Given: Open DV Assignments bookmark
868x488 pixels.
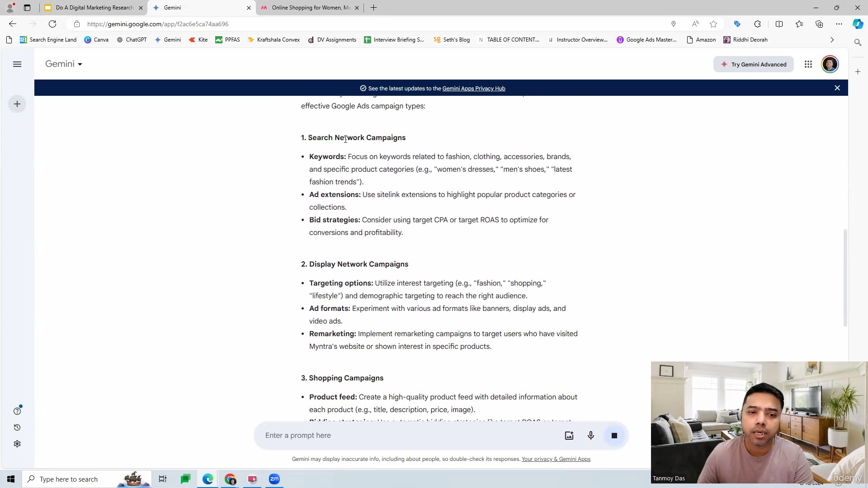Looking at the screenshot, I should (332, 40).
